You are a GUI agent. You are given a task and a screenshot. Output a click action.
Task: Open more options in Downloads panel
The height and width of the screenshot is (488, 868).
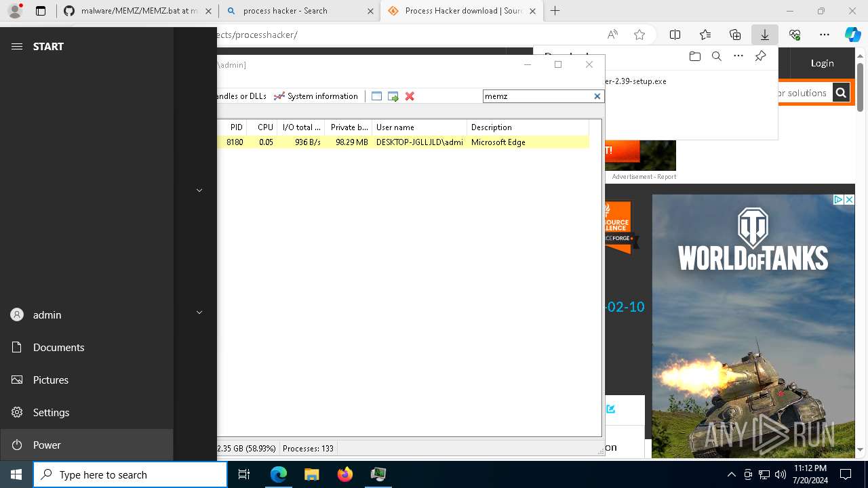738,56
